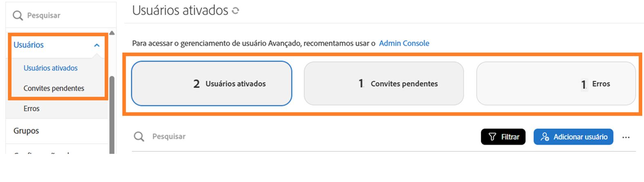Click the add-person icon on Adicionar usuário

(544, 137)
